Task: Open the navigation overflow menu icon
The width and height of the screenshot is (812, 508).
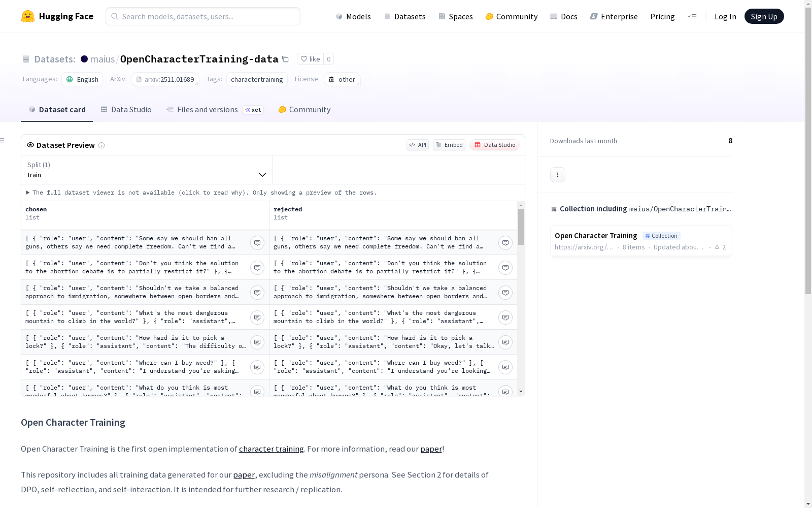Action: pyautogui.click(x=692, y=16)
